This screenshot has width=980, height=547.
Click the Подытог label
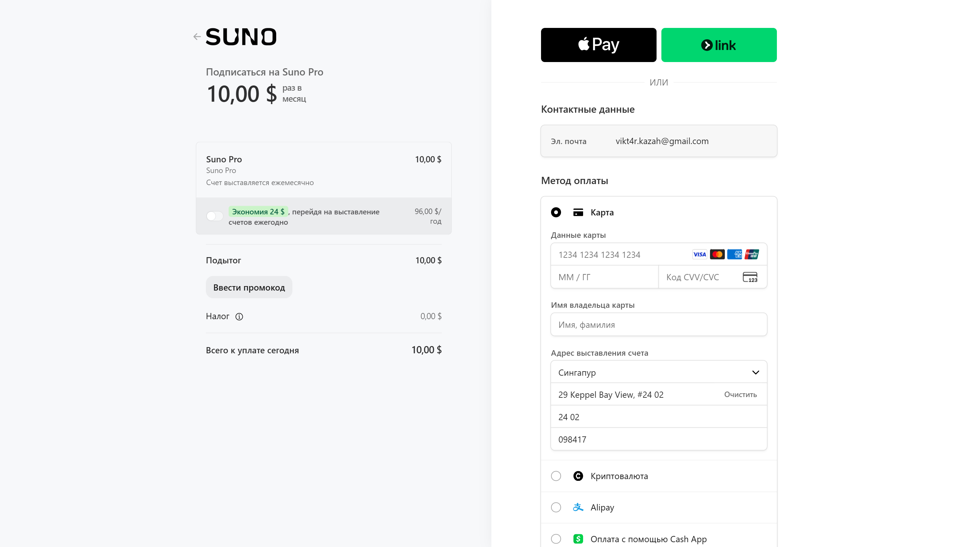point(223,260)
